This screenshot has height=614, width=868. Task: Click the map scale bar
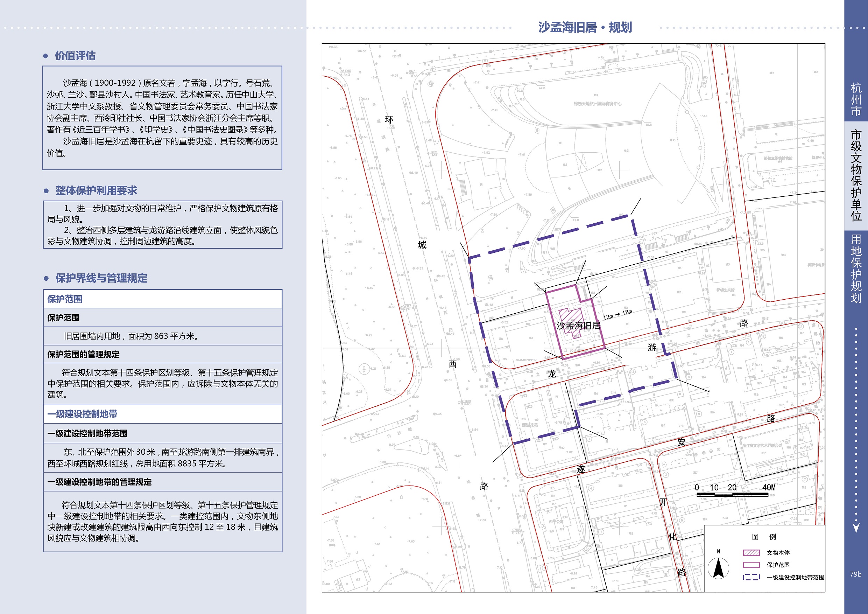pyautogui.click(x=732, y=494)
